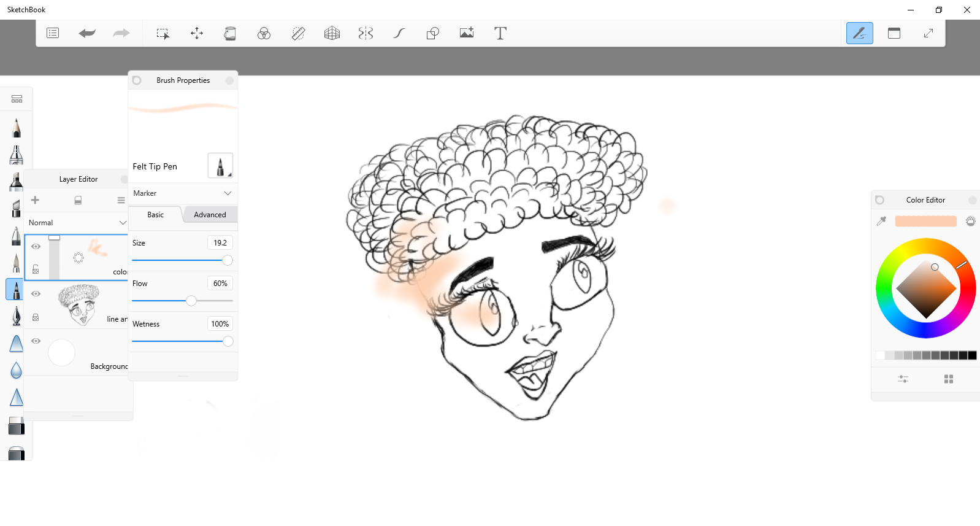This screenshot has height=526, width=980.
Task: Open the Normal blend mode dropdown
Action: tap(77, 223)
